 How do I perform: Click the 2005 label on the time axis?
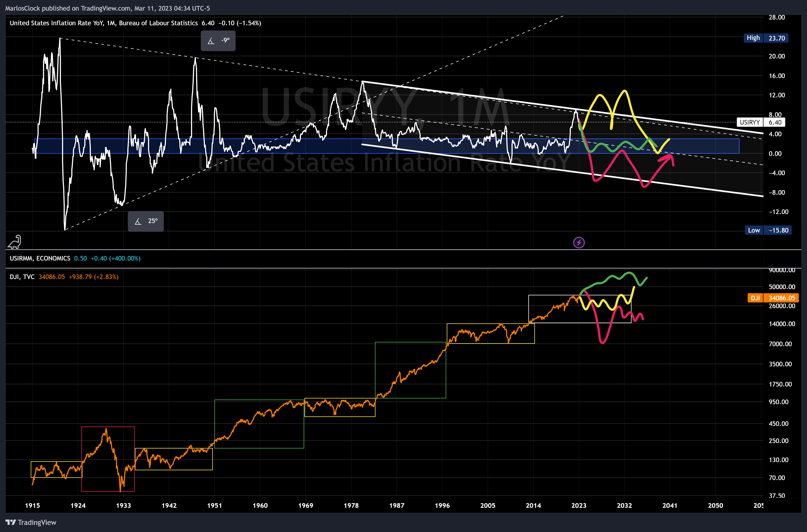488,506
